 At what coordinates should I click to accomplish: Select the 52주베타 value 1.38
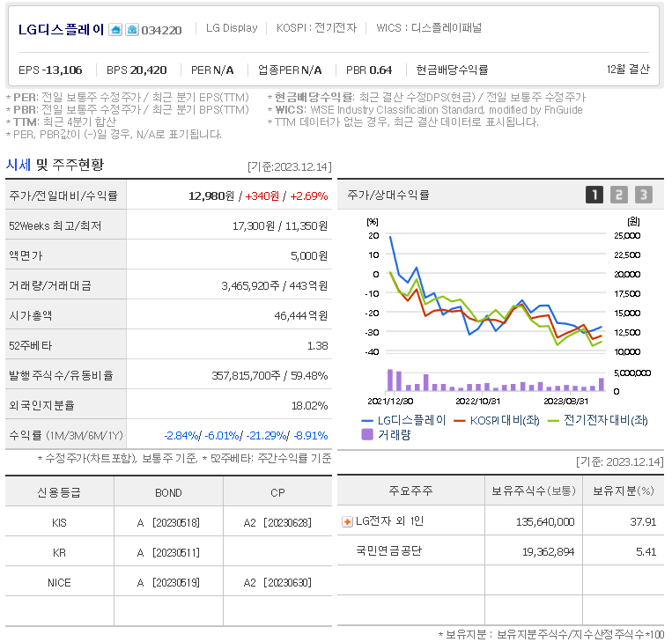318,346
